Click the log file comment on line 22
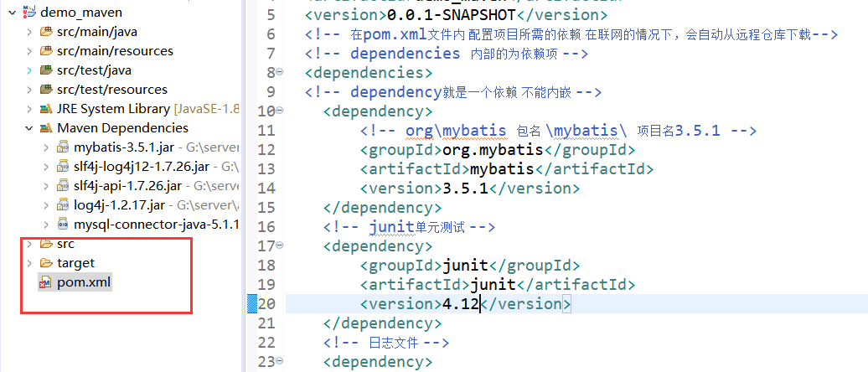The image size is (868, 372). 386,343
